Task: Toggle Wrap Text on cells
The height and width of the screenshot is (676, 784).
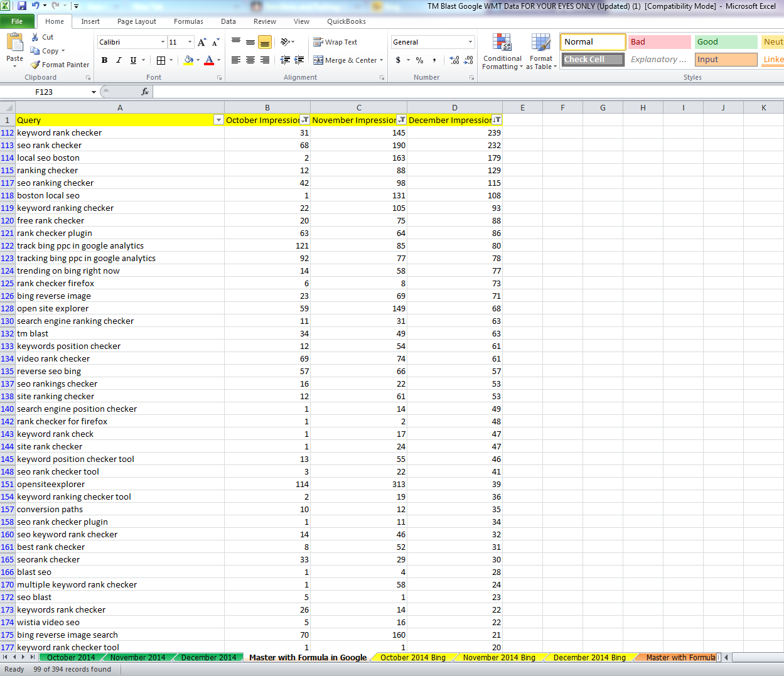Action: pyautogui.click(x=335, y=42)
